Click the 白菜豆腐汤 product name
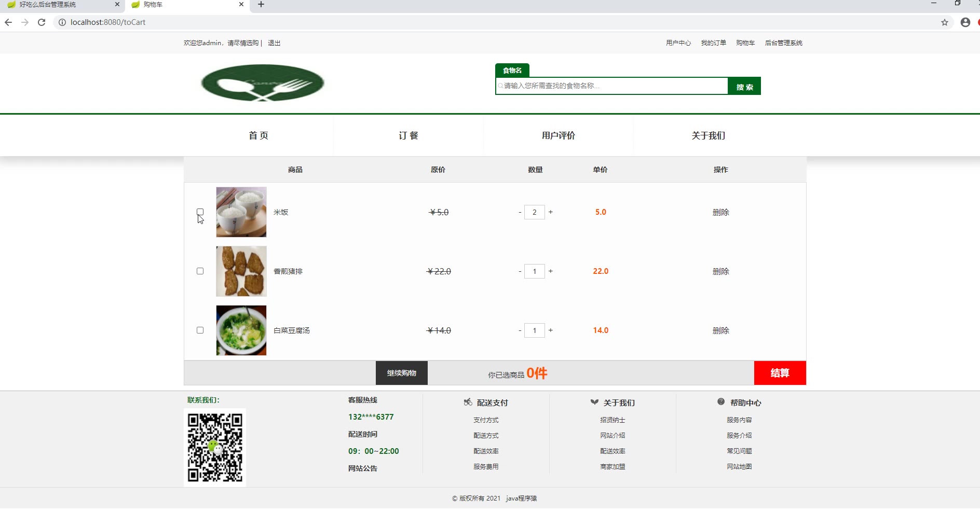Viewport: 980px width, 527px height. tap(292, 330)
